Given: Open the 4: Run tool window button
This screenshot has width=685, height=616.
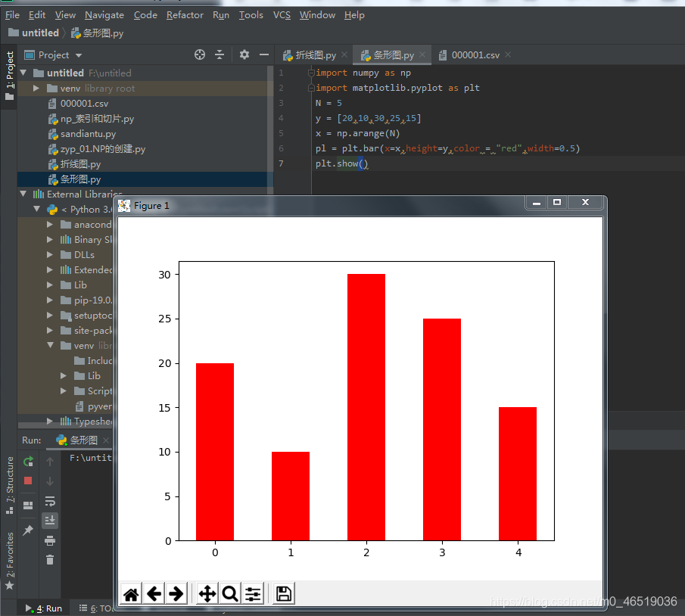Looking at the screenshot, I should point(43,608).
